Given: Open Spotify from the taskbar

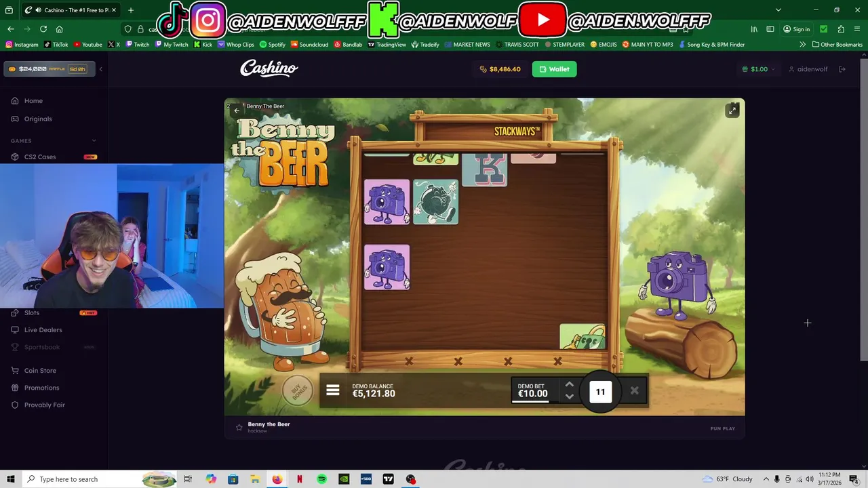Looking at the screenshot, I should pos(321,479).
